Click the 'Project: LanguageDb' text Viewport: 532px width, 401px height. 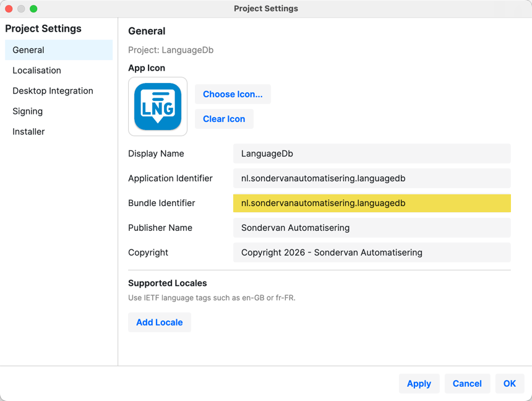pos(171,50)
